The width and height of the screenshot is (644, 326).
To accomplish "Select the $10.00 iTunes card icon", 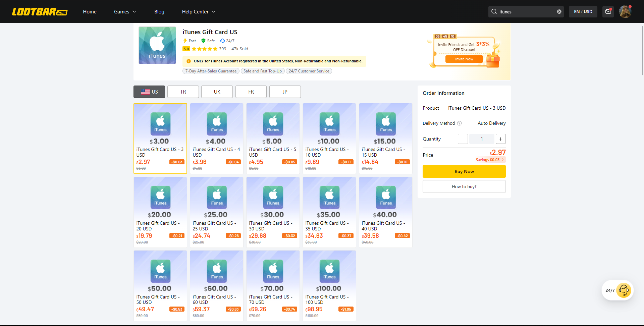I will 329,124.
